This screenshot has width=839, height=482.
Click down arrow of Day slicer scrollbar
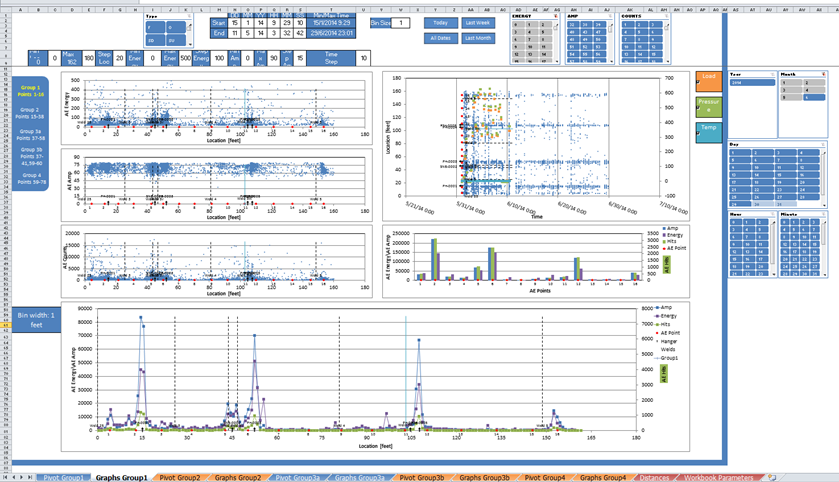(x=824, y=205)
